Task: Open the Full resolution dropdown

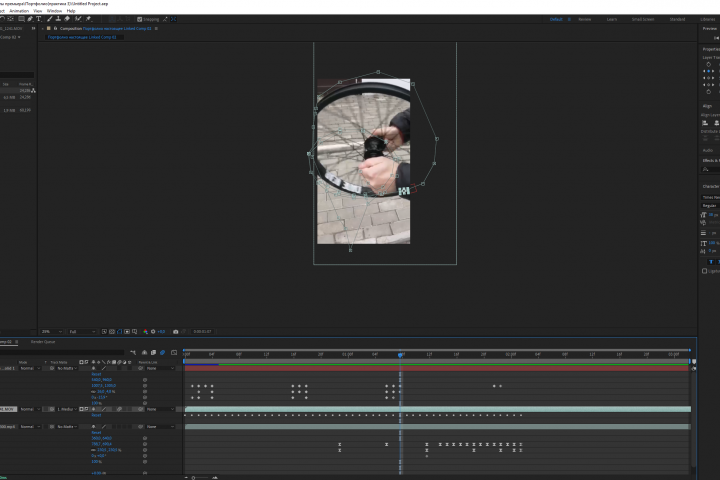Action: point(82,332)
